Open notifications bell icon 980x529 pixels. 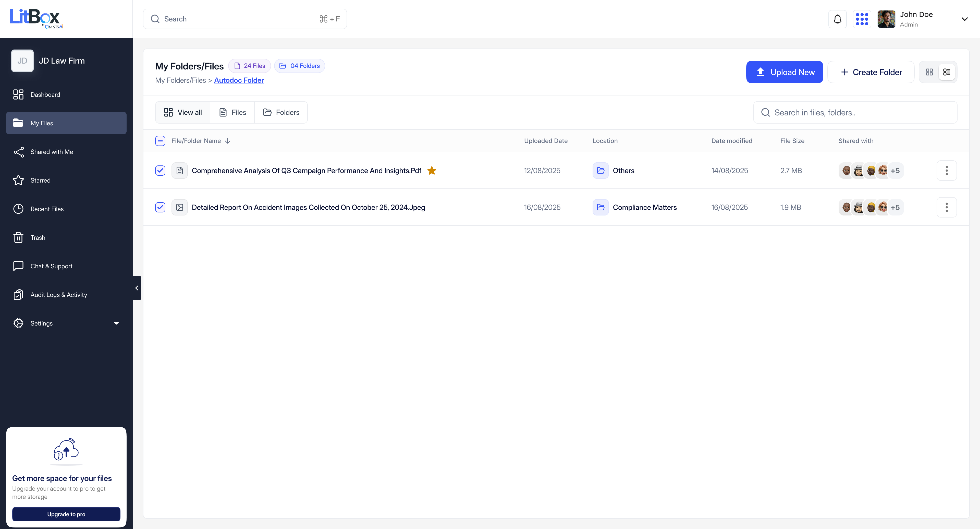tap(837, 19)
